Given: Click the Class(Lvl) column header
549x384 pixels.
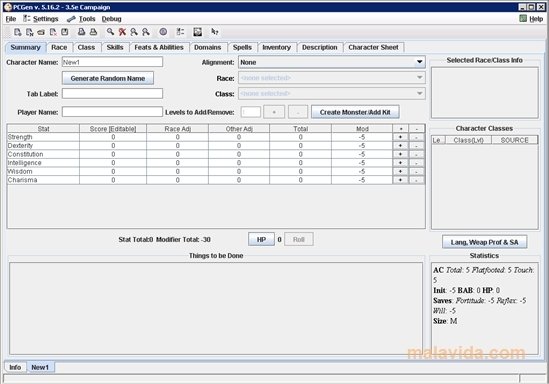Looking at the screenshot, I should pos(468,140).
